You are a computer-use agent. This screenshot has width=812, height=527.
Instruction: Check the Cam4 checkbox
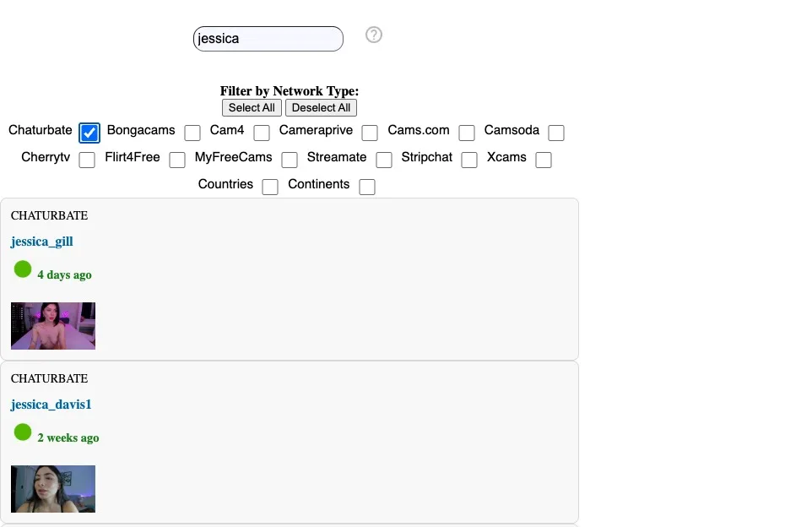(262, 133)
